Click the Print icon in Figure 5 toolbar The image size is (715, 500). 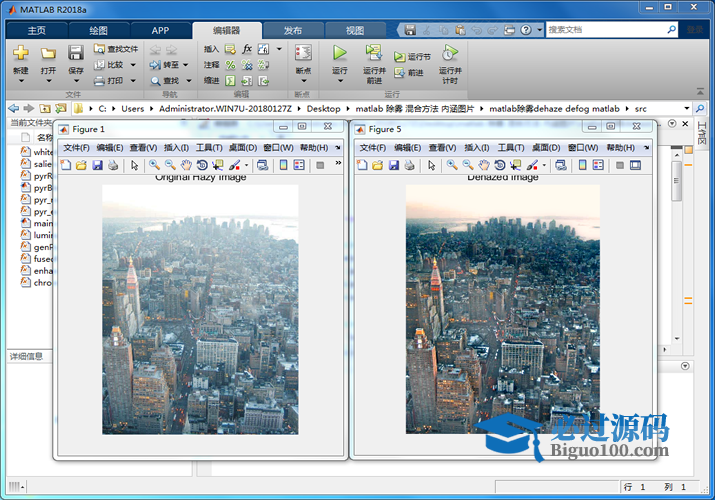(410, 165)
